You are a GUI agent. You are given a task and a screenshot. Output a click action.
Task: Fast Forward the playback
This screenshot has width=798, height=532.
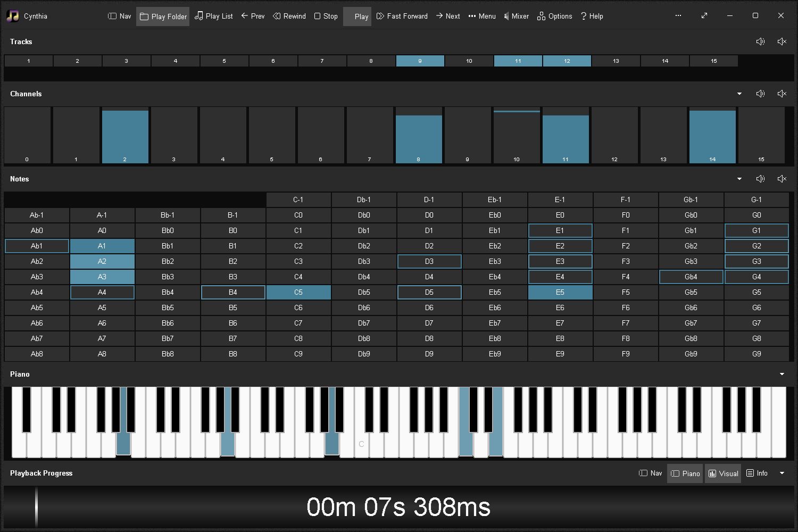click(x=402, y=16)
